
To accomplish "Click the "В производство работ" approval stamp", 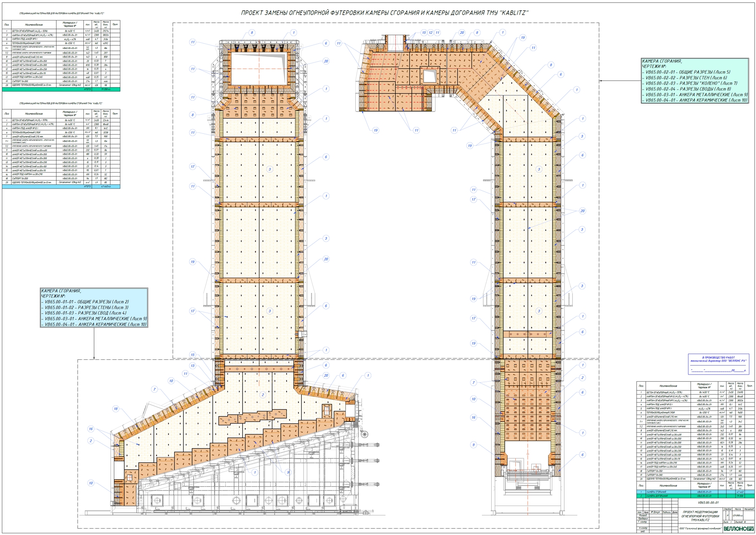I will [718, 364].
